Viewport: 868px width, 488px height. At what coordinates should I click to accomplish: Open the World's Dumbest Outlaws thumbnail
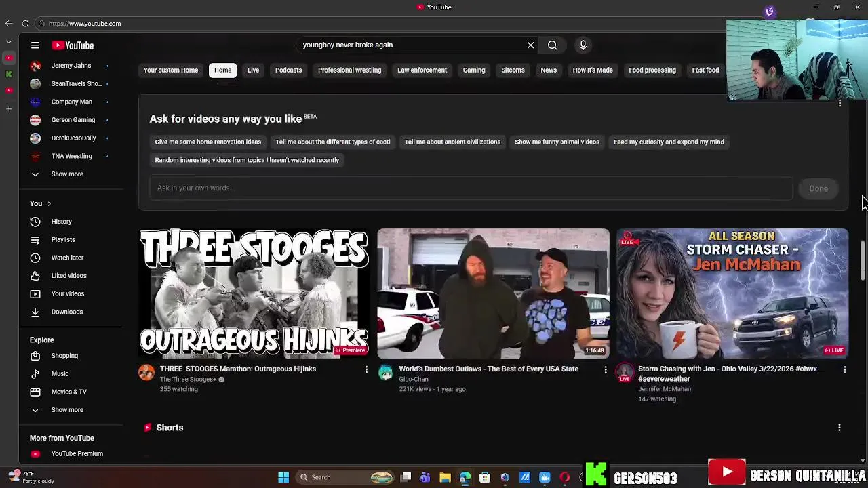coord(493,293)
